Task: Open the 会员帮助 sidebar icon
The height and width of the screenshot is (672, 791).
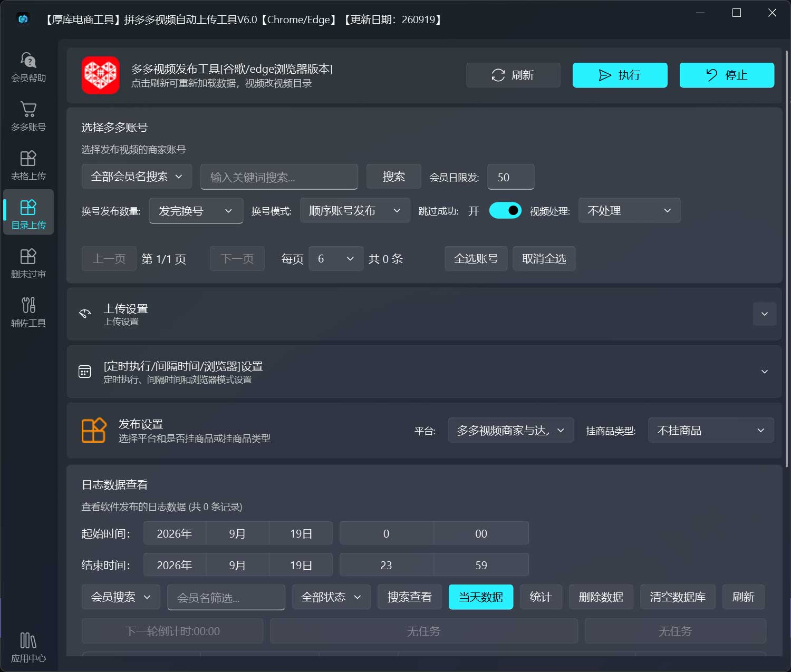Action: [28, 66]
